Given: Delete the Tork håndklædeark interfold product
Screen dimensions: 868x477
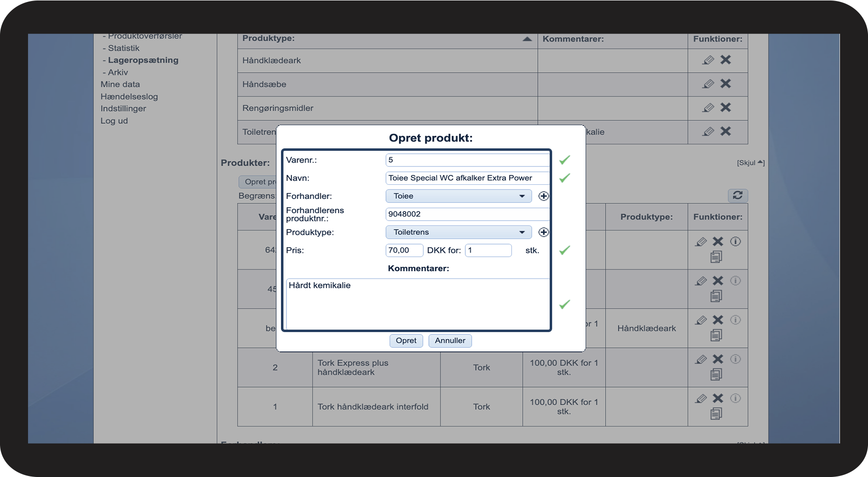Looking at the screenshot, I should point(718,398).
